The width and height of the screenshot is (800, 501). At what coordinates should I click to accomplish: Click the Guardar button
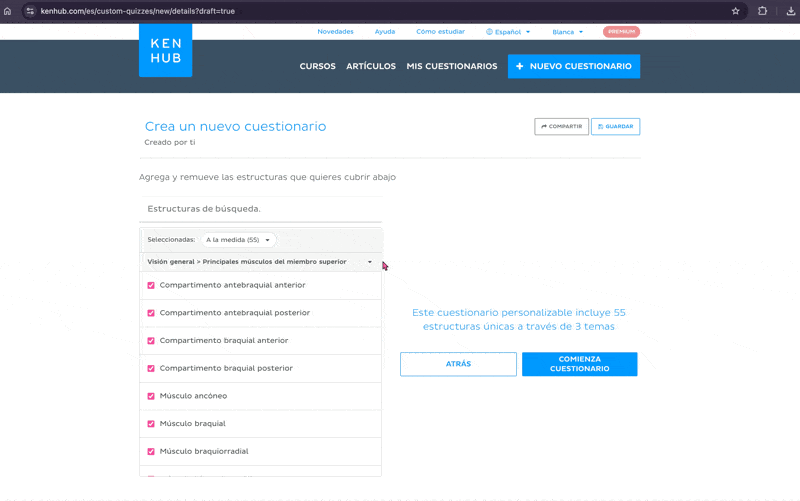[x=615, y=126]
